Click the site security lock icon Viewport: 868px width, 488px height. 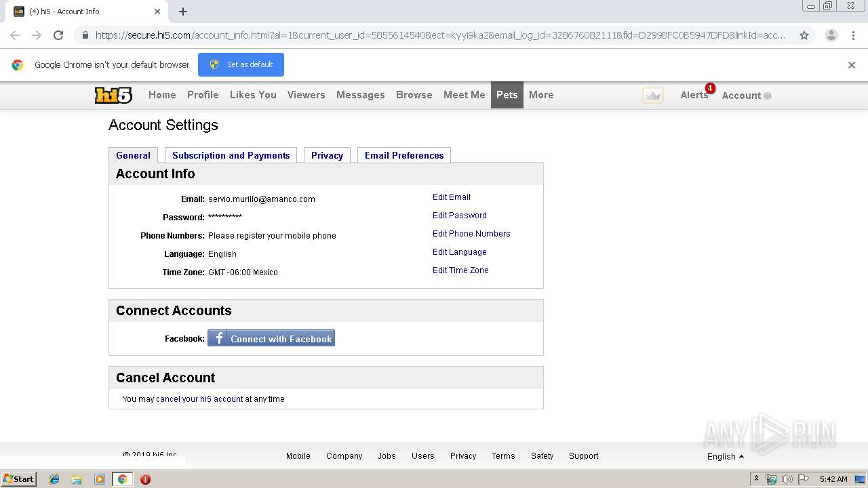pyautogui.click(x=85, y=35)
